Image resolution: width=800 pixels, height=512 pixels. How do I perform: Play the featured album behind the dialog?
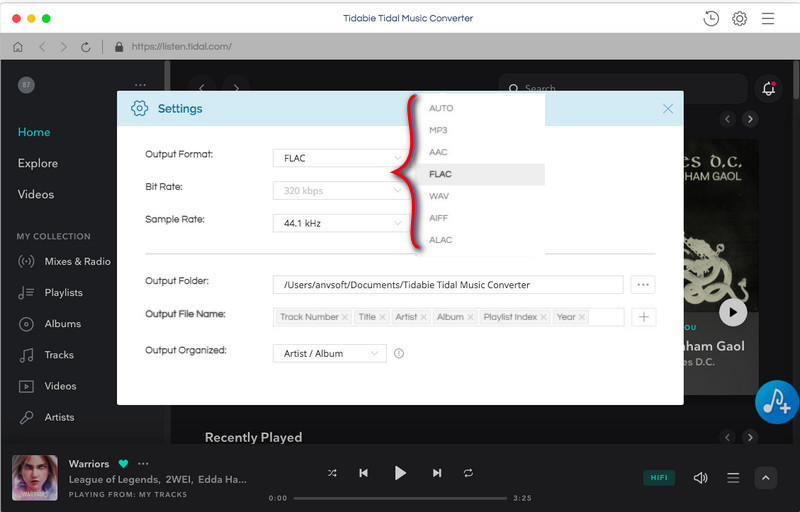733,312
